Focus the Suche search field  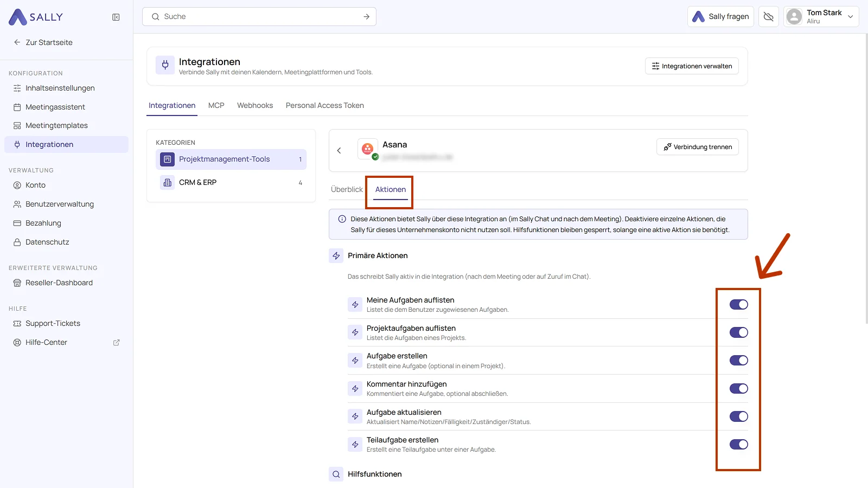click(259, 17)
